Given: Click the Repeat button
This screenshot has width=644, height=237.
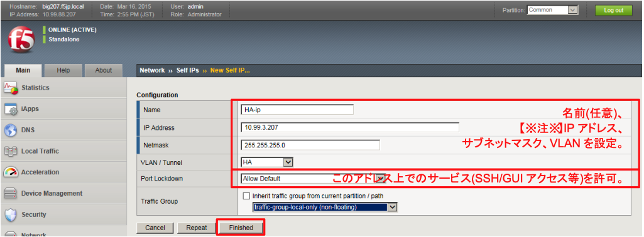Looking at the screenshot, I should click(x=196, y=228).
